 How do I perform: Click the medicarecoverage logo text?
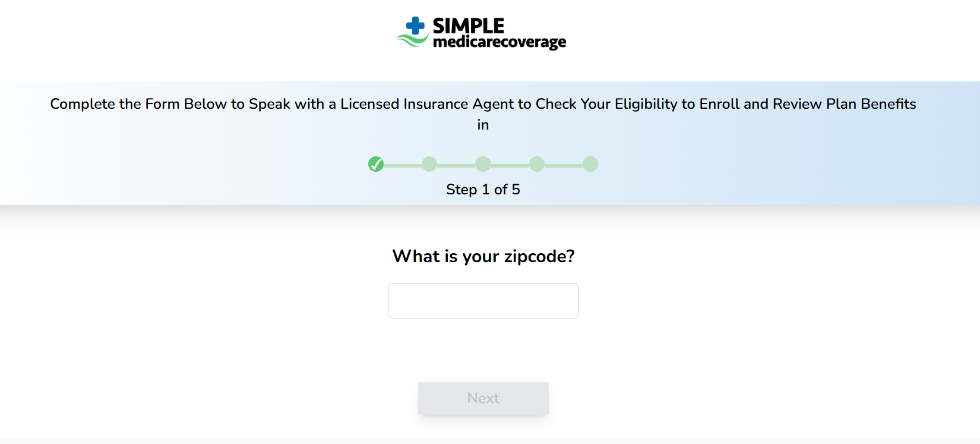coord(500,42)
